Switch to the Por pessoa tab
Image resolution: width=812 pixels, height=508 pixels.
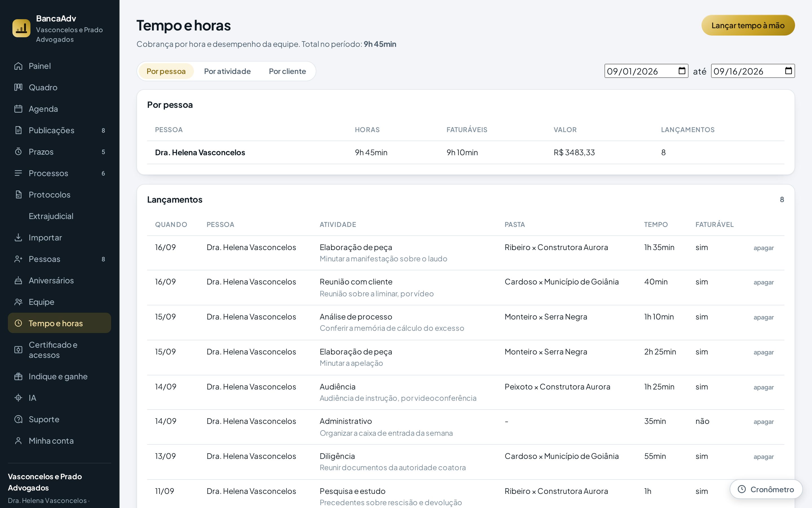click(x=166, y=71)
